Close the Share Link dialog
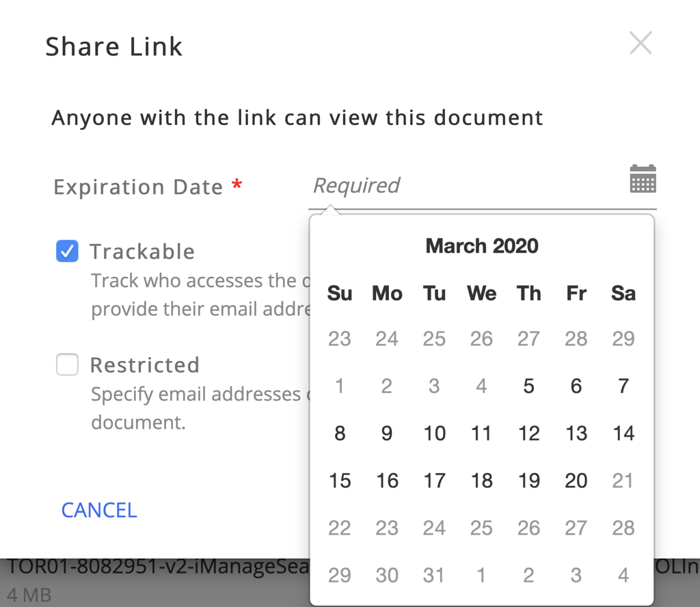The width and height of the screenshot is (700, 607). (x=641, y=44)
